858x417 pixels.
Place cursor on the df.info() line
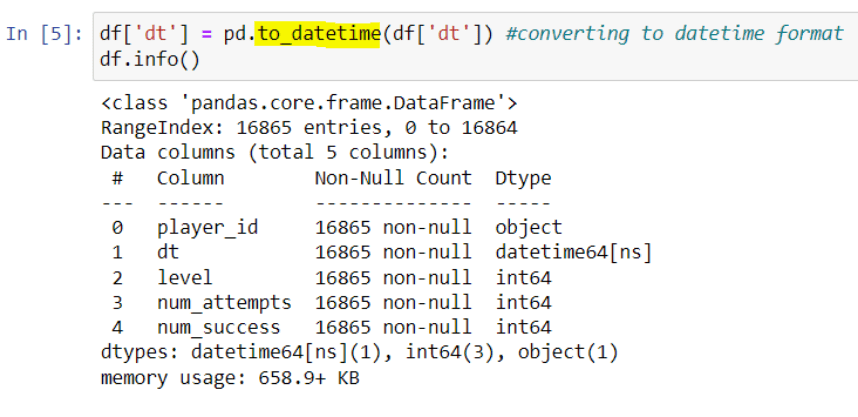150,58
